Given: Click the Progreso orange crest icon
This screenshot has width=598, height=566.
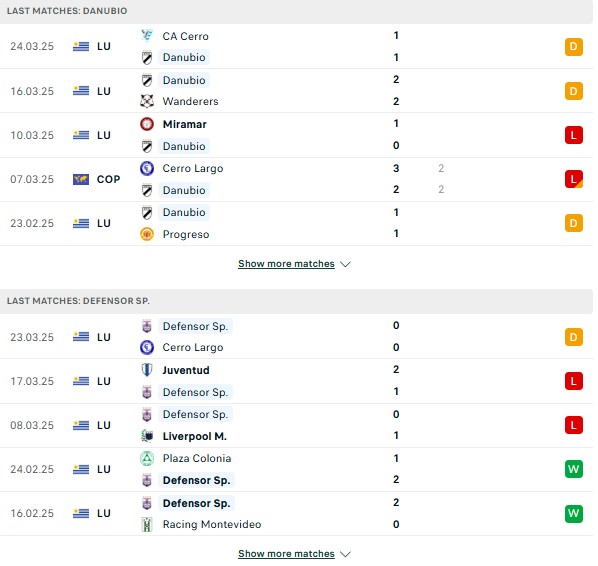Looking at the screenshot, I should [147, 234].
